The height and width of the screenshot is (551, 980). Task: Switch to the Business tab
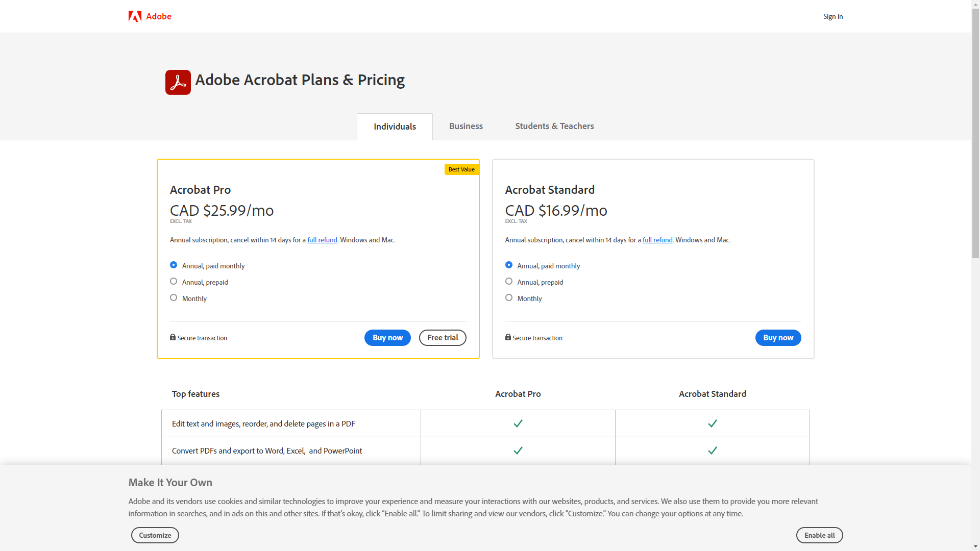click(466, 126)
